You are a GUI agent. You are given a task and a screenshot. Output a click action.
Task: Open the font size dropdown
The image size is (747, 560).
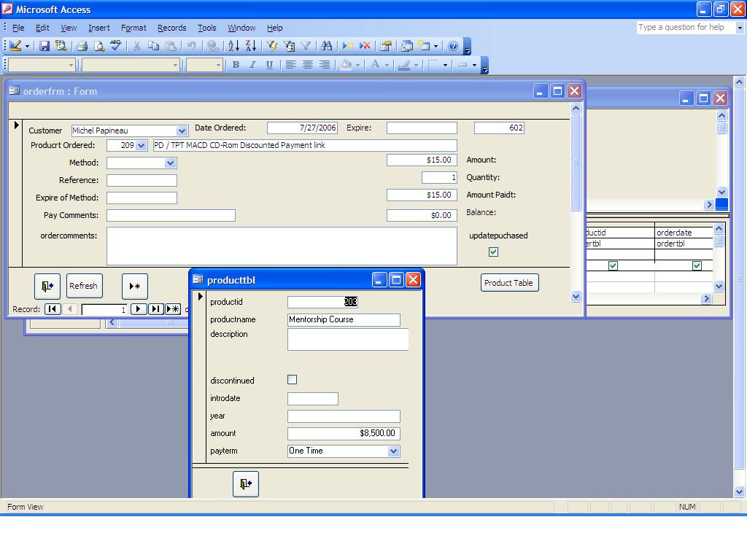coord(218,65)
